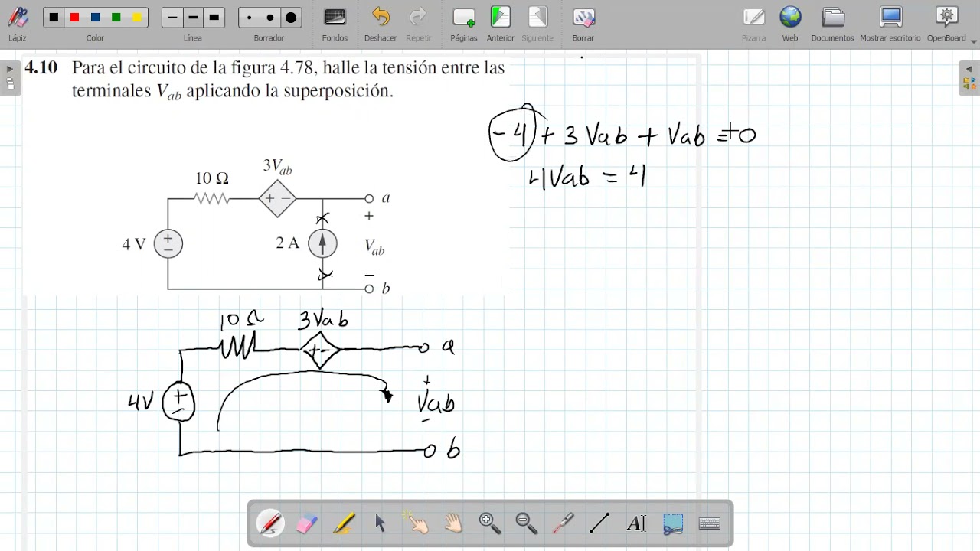Pick the blue pen color
This screenshot has width=980, height=551.
(x=95, y=18)
